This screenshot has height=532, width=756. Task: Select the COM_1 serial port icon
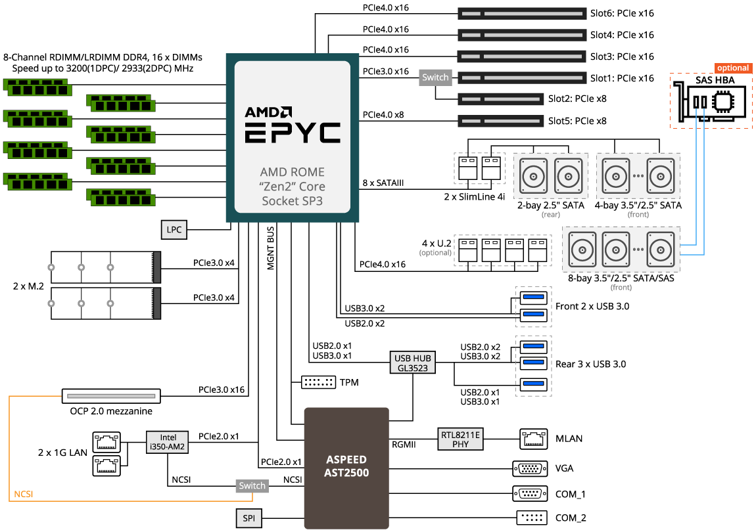(531, 493)
